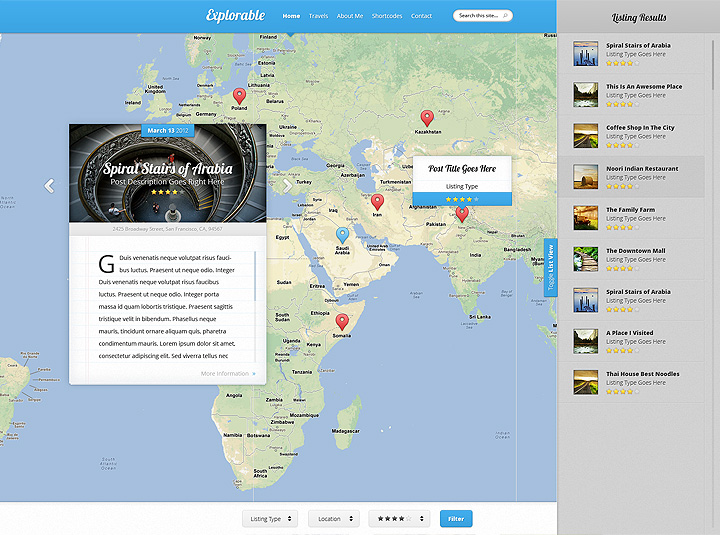Screen dimensions: 720x535
Task: Click the red pin below the popup
Action: point(462,214)
